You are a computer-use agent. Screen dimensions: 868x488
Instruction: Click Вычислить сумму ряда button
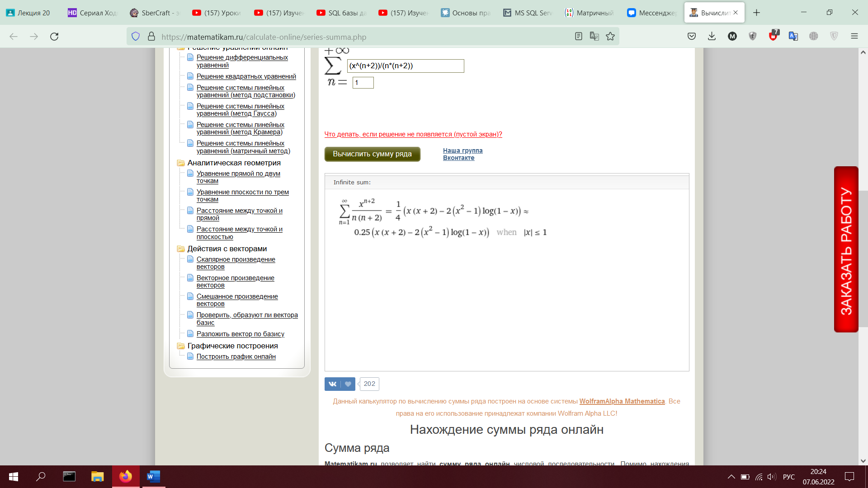(x=373, y=154)
